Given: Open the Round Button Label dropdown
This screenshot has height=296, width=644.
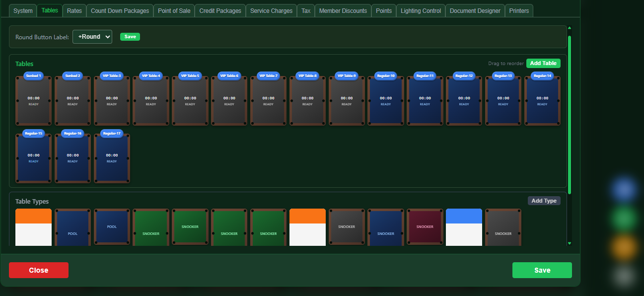Looking at the screenshot, I should [x=92, y=36].
